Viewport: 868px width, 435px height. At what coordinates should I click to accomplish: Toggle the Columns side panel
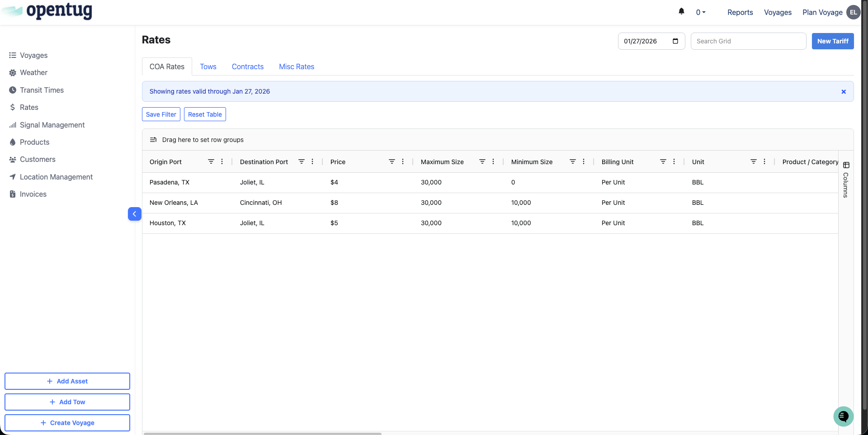coord(846,180)
